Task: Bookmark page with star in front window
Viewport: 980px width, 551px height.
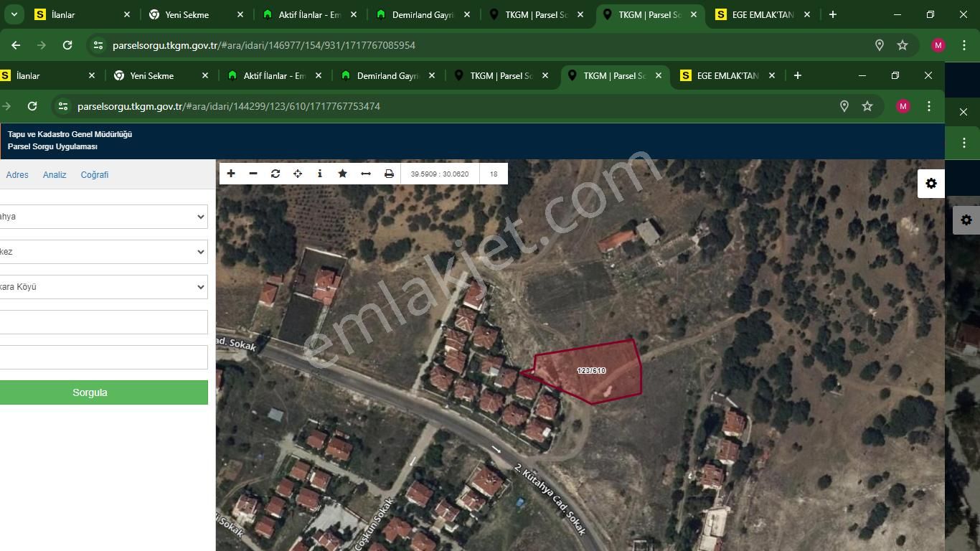Action: [867, 106]
